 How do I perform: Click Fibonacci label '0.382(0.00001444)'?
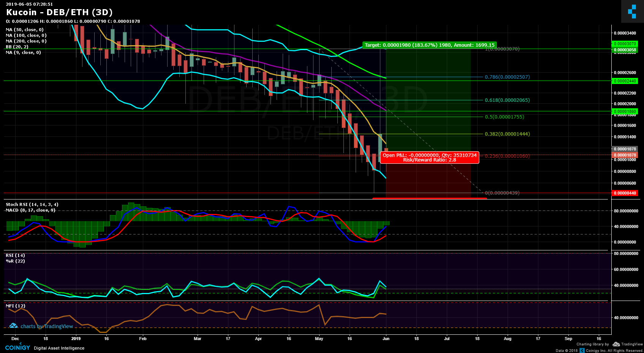point(507,134)
